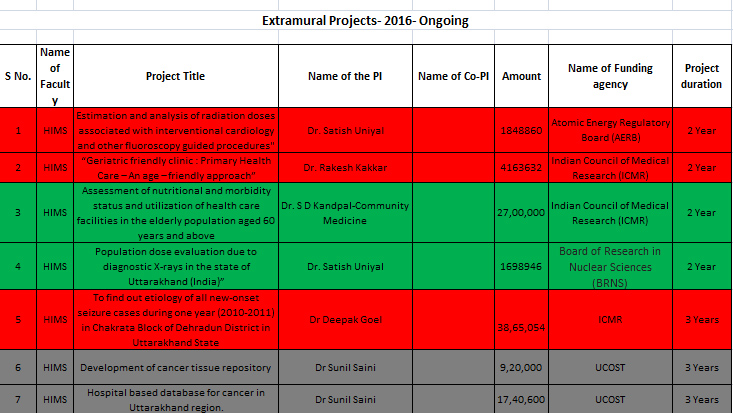This screenshot has height=413, width=733.
Task: Select the amount 4163632
Action: 521,167
